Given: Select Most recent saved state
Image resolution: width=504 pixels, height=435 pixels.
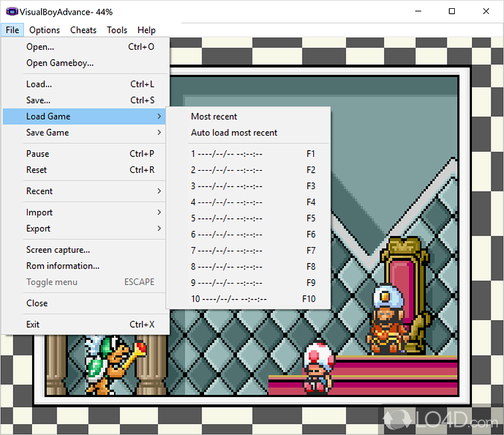Looking at the screenshot, I should pos(214,117).
